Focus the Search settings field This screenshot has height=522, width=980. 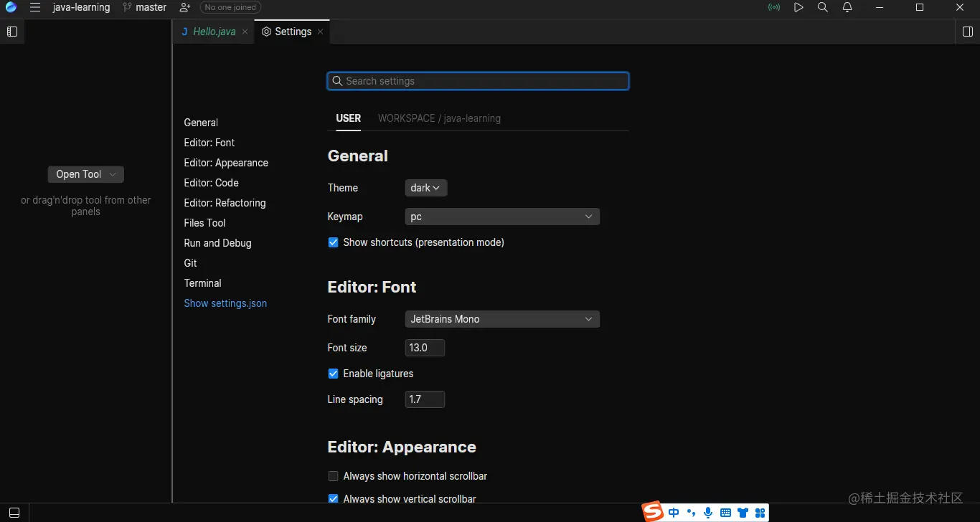[478, 81]
